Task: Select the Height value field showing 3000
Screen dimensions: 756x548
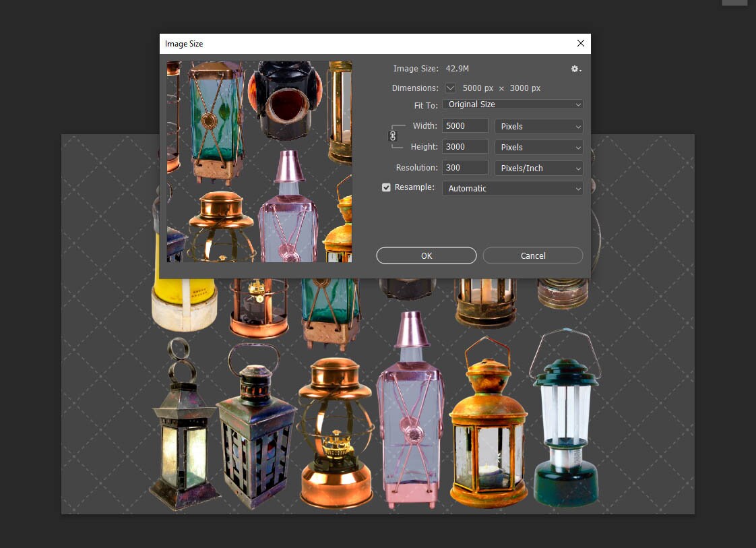Action: [x=465, y=146]
